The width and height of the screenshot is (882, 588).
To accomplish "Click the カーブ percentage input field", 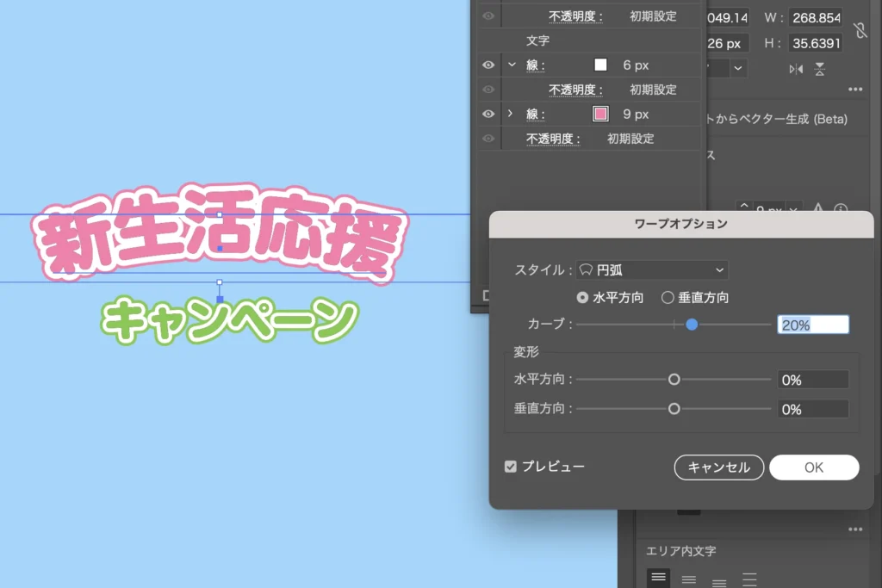I will (812, 325).
